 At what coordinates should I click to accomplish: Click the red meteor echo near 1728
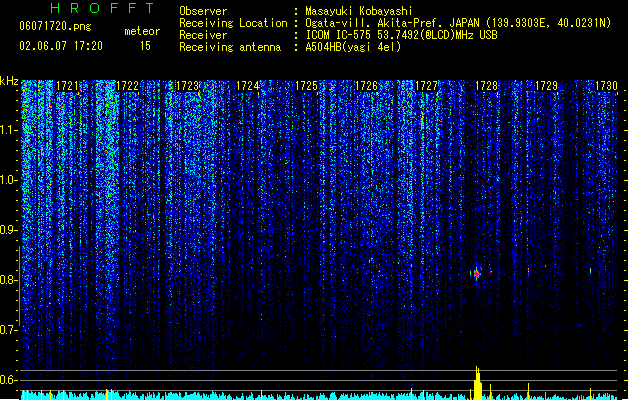click(477, 274)
